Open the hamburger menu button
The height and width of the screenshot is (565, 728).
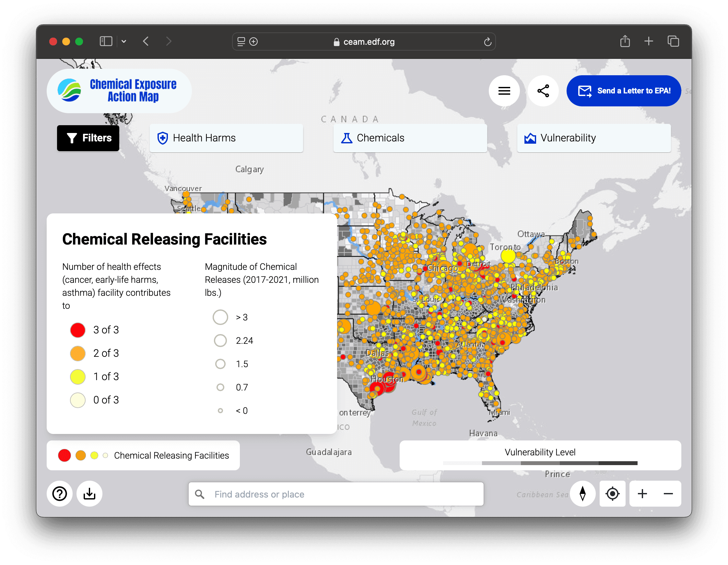(504, 91)
